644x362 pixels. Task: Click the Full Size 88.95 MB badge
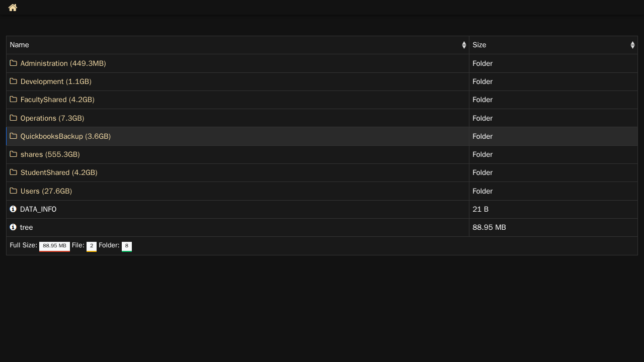click(x=54, y=246)
